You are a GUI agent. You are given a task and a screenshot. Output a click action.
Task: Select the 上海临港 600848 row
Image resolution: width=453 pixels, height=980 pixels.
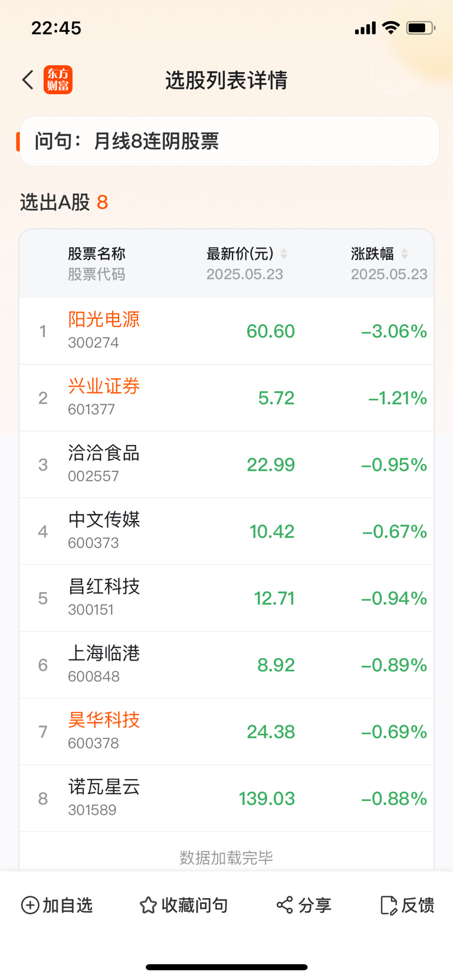(226, 665)
